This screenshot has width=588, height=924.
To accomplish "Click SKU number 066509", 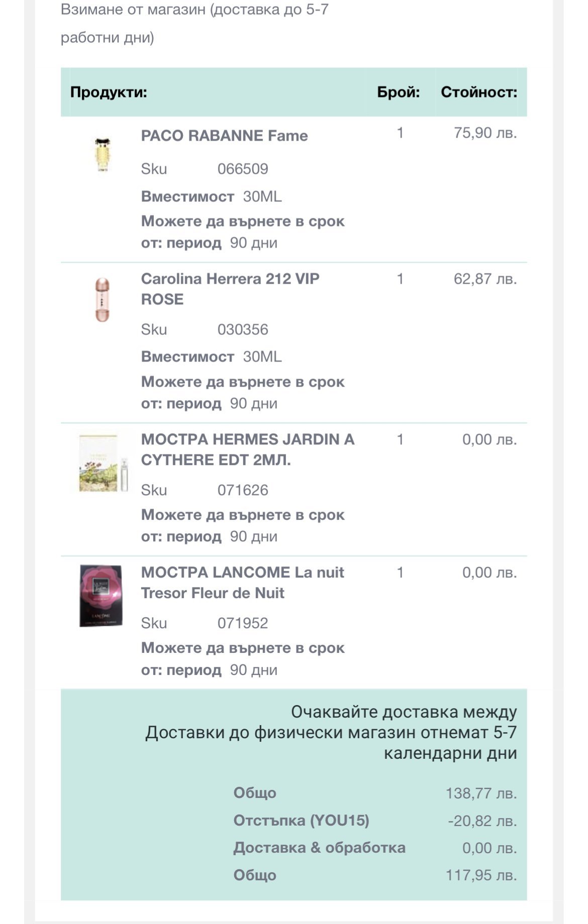I will tap(243, 169).
